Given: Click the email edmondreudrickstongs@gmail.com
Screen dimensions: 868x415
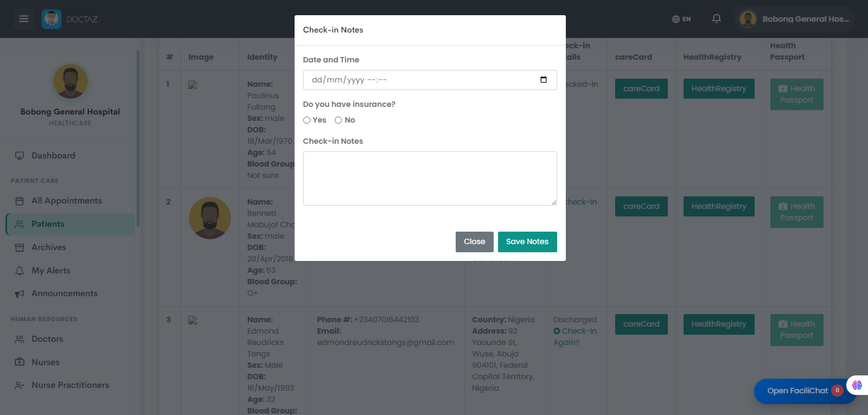Looking at the screenshot, I should pyautogui.click(x=386, y=343).
